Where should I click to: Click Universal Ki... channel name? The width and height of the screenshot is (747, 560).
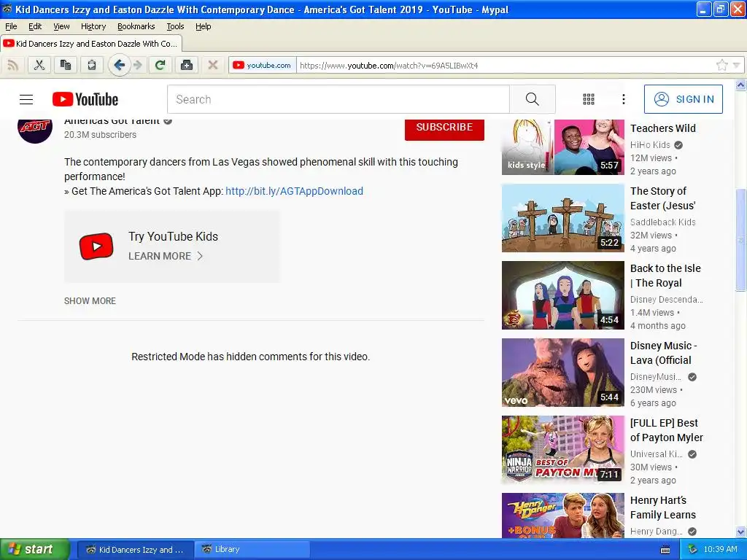pos(656,454)
